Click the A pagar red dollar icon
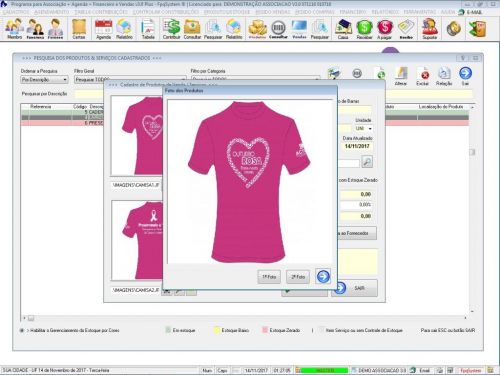 point(384,29)
